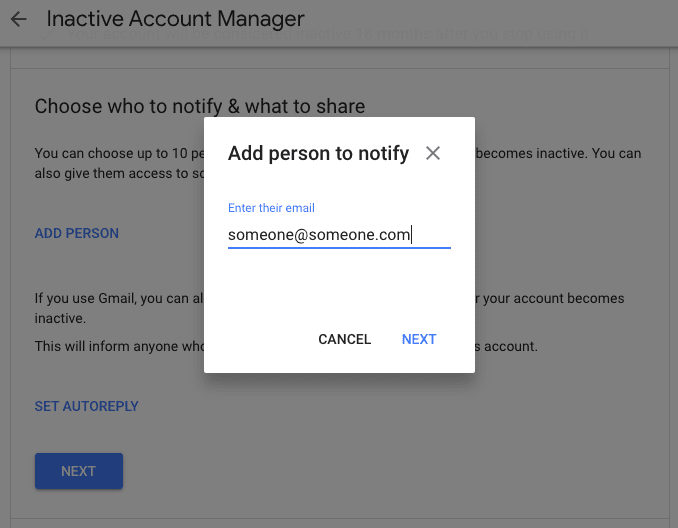Click the 'Add person to notify' dialog heading
678x528 pixels.
pos(318,153)
